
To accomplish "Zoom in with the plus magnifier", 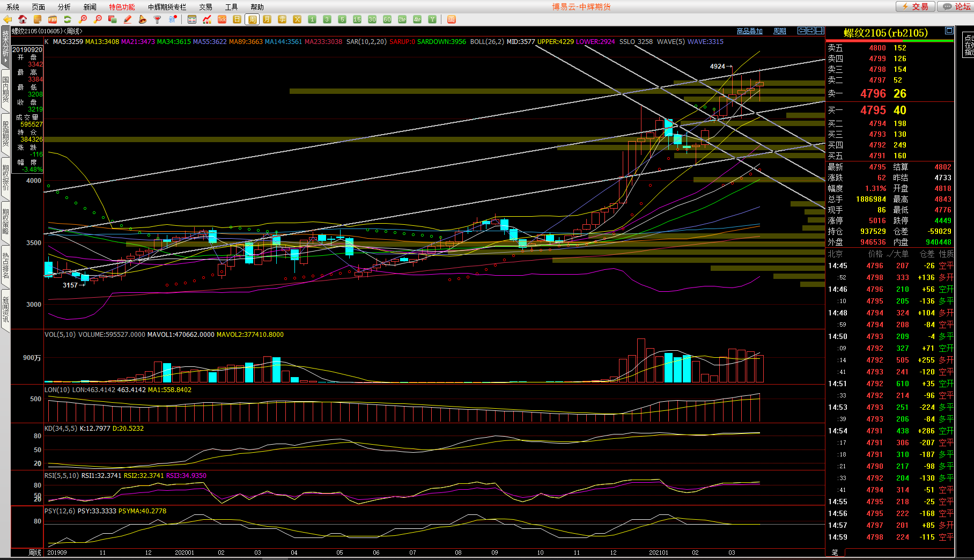I will point(83,19).
